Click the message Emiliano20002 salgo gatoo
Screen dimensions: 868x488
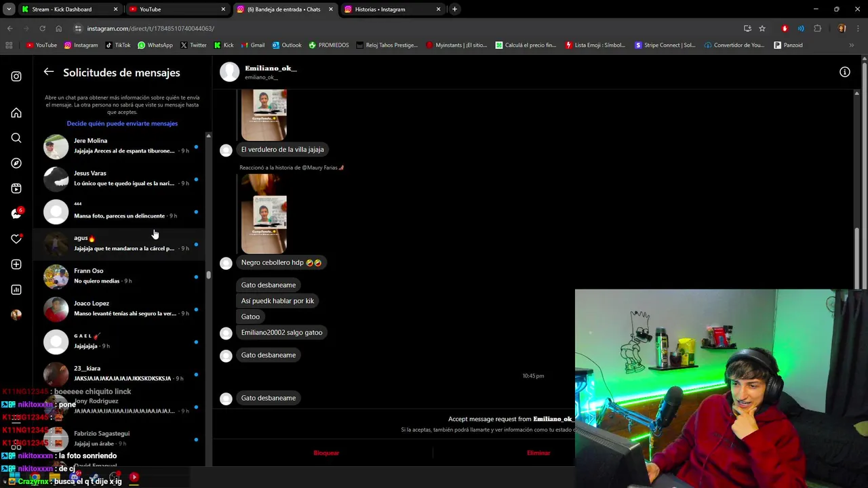pos(281,332)
